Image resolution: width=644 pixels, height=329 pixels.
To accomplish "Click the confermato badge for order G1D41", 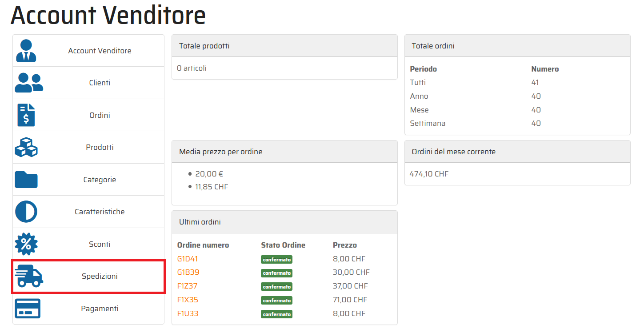I will pyautogui.click(x=276, y=259).
